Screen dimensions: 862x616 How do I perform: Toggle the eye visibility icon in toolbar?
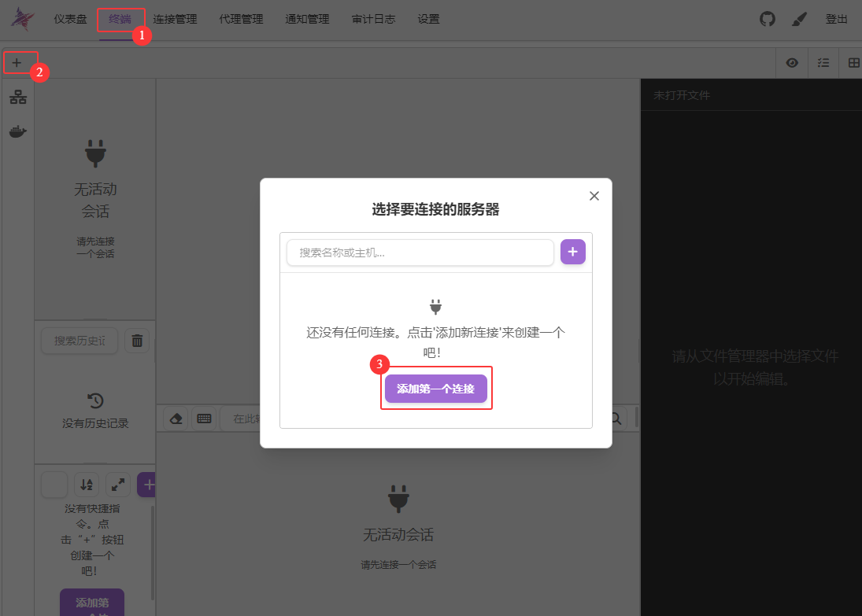pyautogui.click(x=792, y=63)
